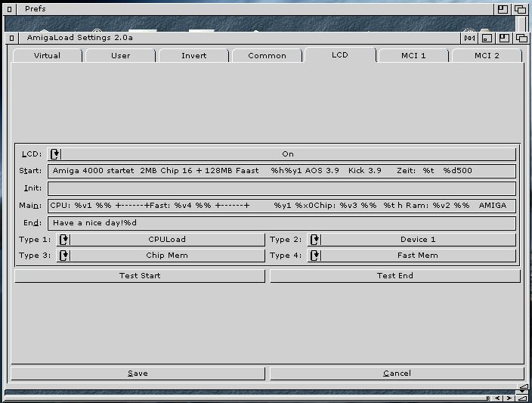Image resolution: width=532 pixels, height=403 pixels.
Task: Open the CPULoad type selector
Action: click(x=166, y=240)
